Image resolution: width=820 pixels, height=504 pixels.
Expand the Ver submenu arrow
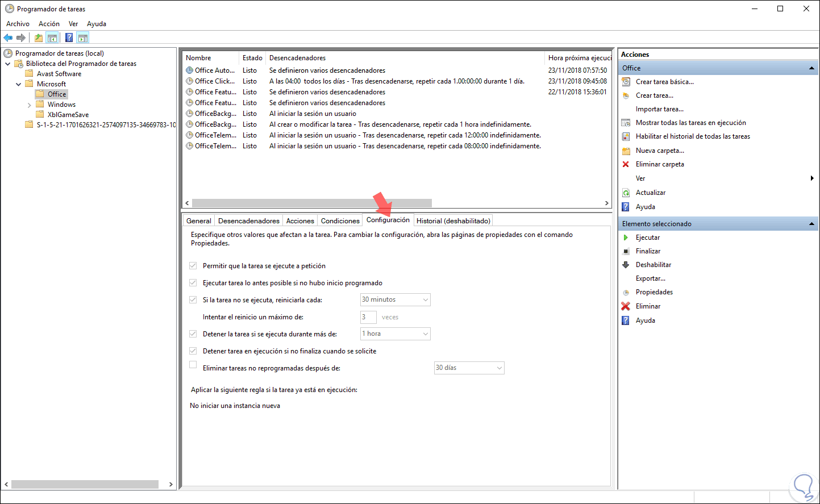(812, 178)
